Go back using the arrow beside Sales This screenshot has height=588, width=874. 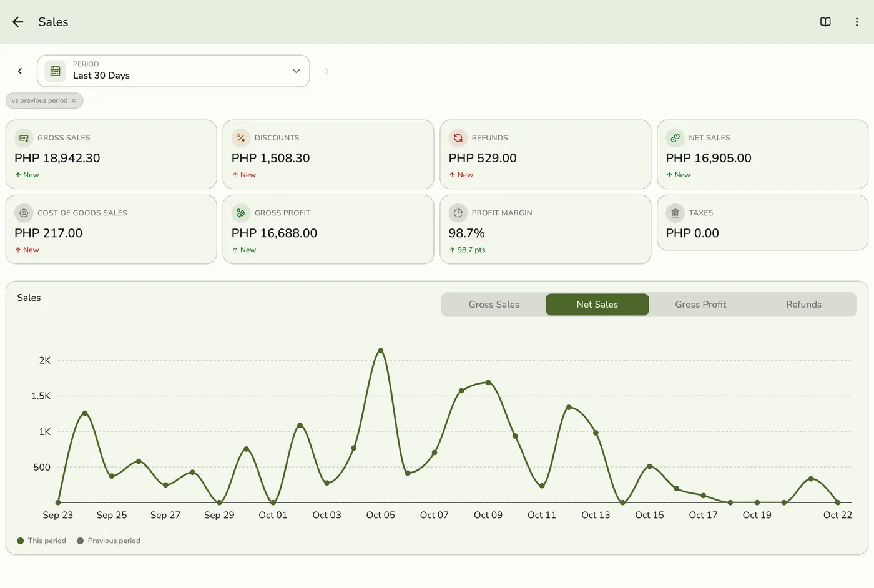[18, 22]
